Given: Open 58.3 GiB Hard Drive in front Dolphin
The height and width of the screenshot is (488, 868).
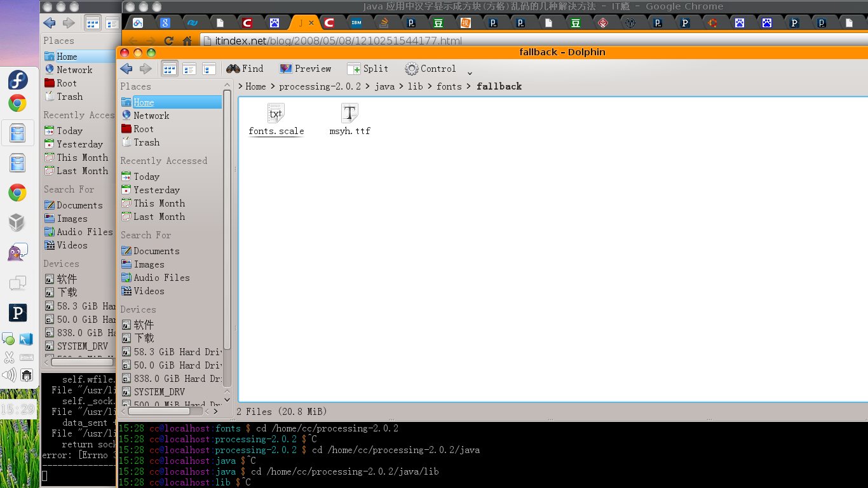Looking at the screenshot, I should 171,352.
